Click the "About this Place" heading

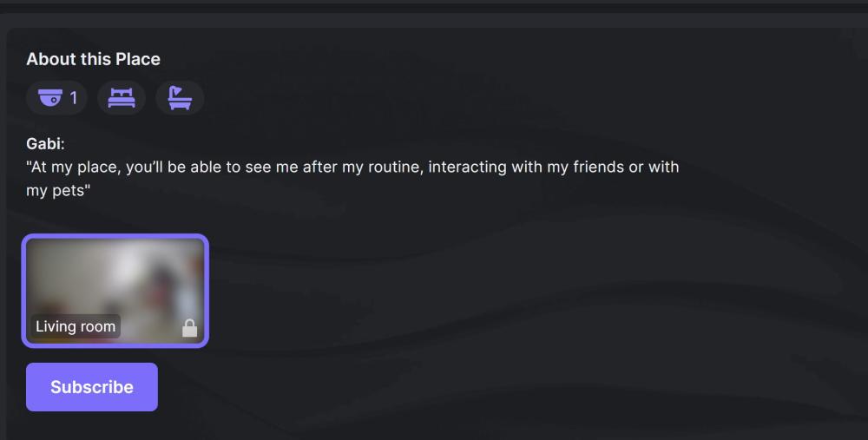point(93,59)
